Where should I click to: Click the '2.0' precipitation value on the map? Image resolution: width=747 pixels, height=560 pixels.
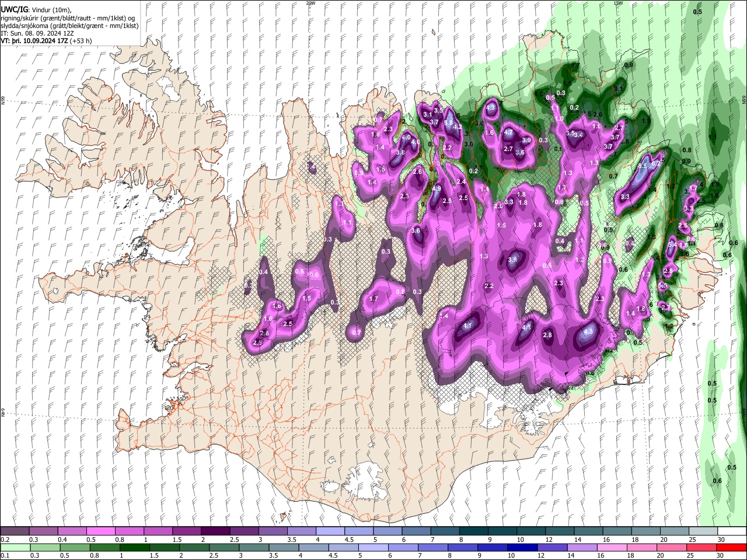point(498,206)
